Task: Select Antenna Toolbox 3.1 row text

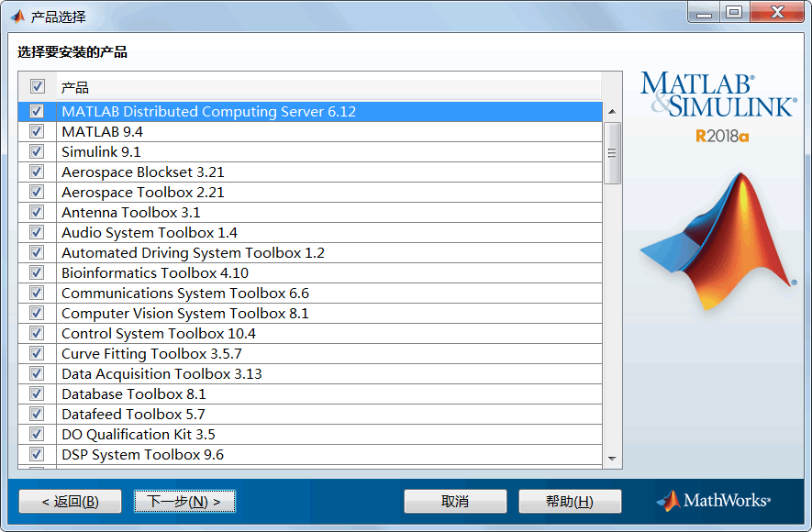Action: coord(131,212)
